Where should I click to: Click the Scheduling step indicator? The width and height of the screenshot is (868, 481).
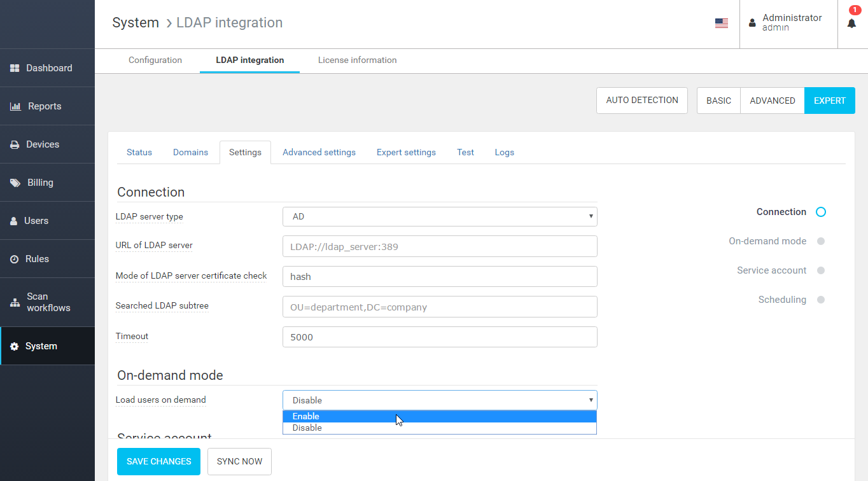point(820,299)
